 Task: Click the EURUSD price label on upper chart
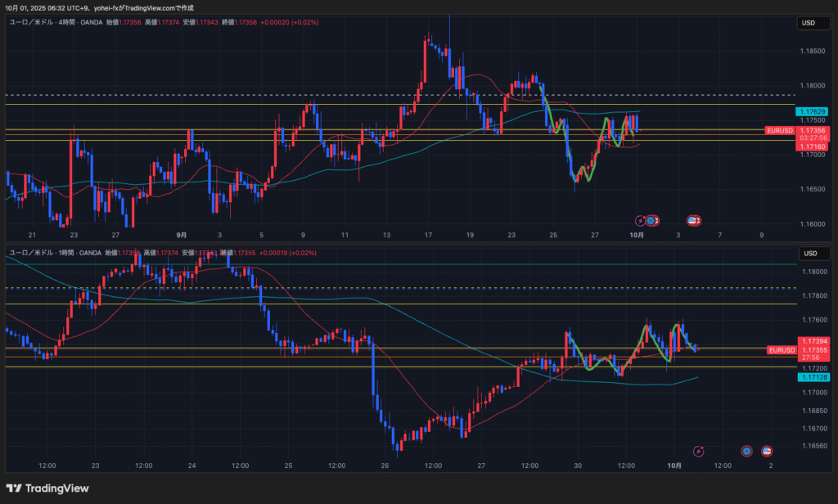pos(779,130)
